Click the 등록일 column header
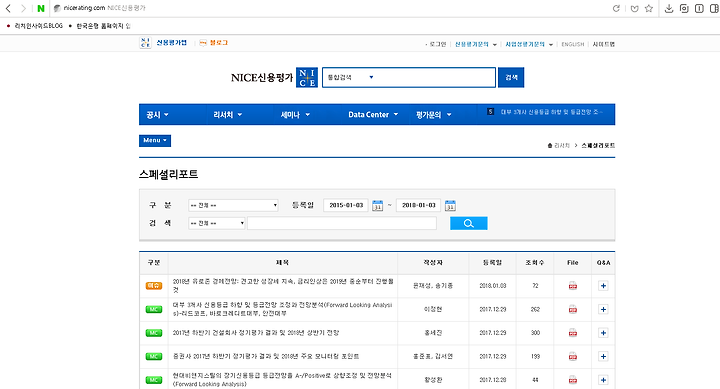720x389 pixels. click(492, 263)
